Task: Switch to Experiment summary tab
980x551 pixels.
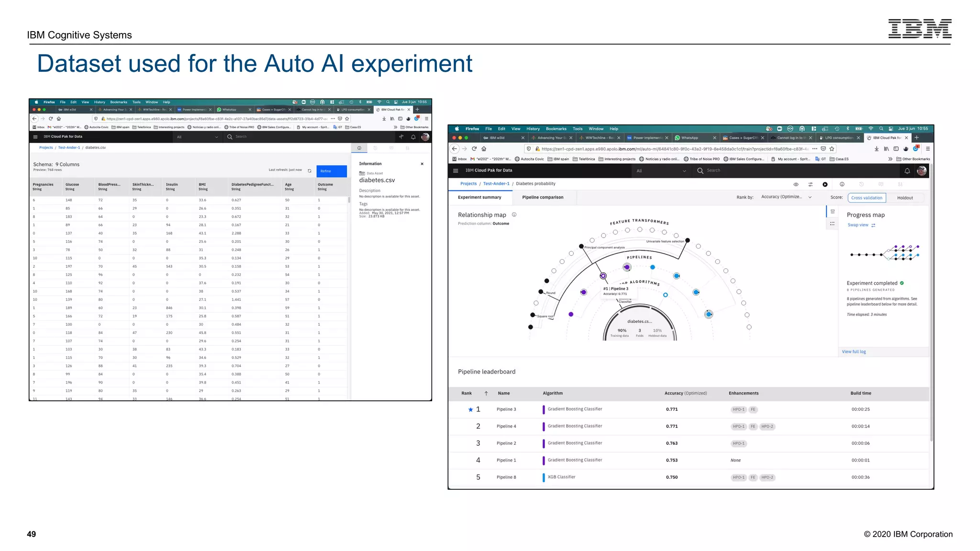Action: (x=479, y=198)
